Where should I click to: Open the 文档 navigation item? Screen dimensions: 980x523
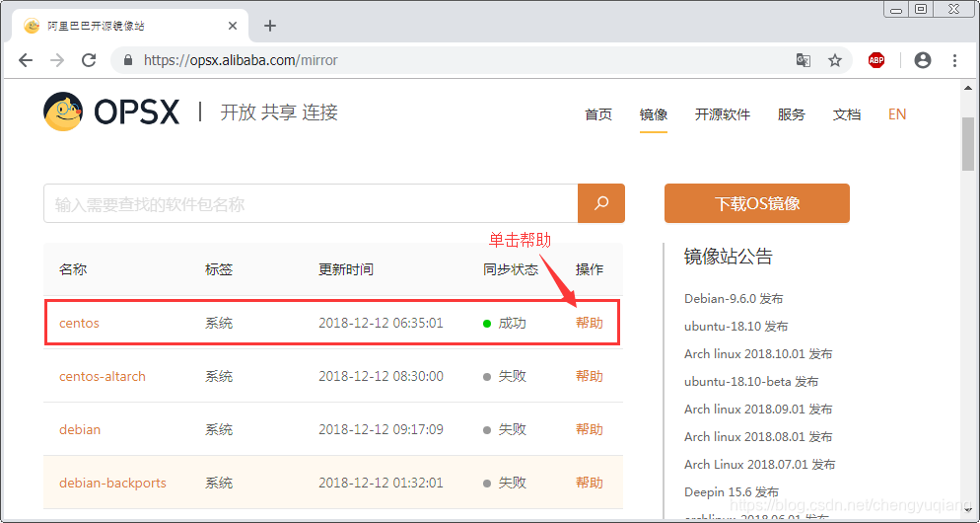(x=847, y=114)
